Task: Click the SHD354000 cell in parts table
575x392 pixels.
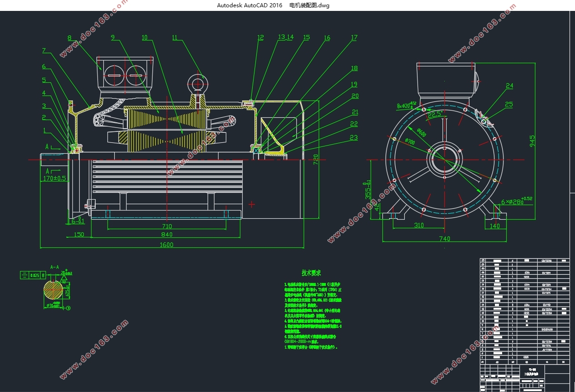Action: (x=547, y=329)
